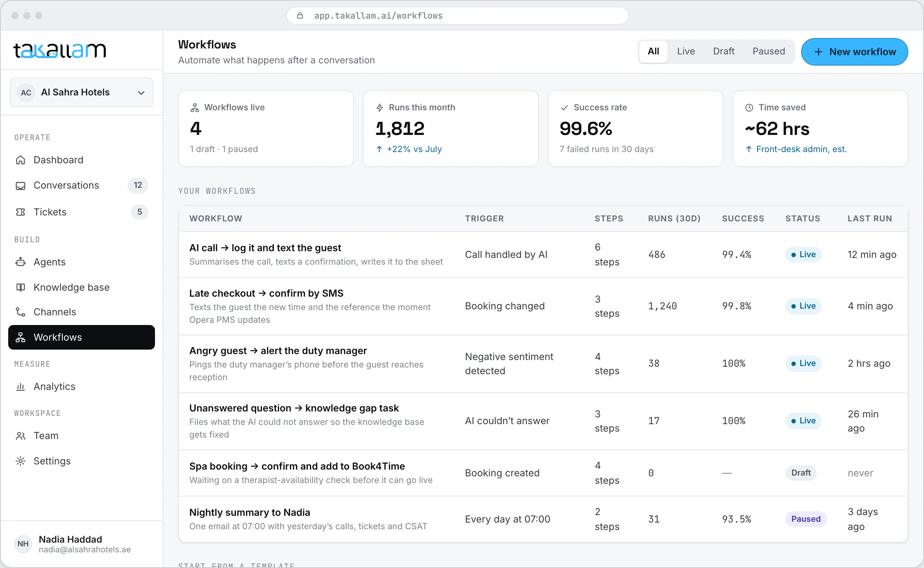Click the Tickets icon in sidebar
The height and width of the screenshot is (568, 924).
tap(20, 212)
